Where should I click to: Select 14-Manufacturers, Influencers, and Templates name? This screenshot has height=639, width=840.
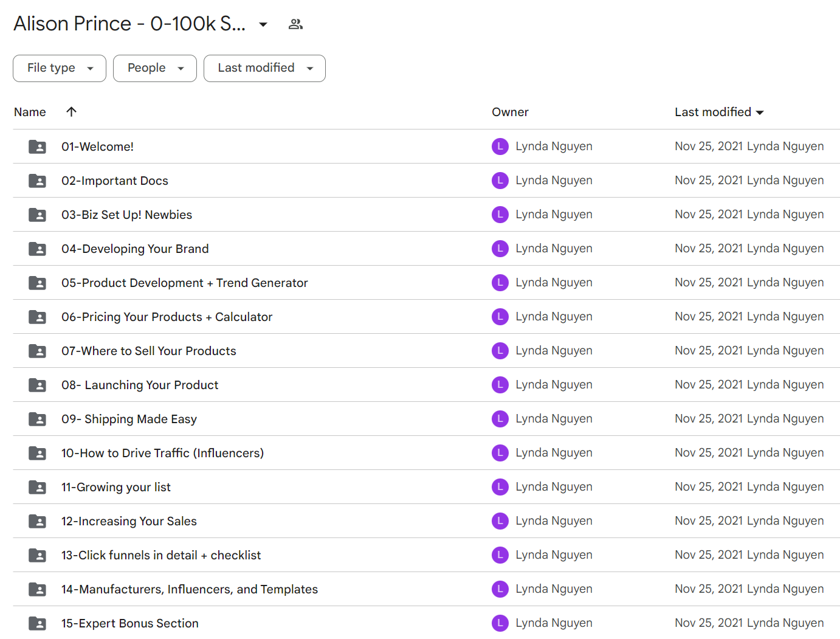(190, 589)
